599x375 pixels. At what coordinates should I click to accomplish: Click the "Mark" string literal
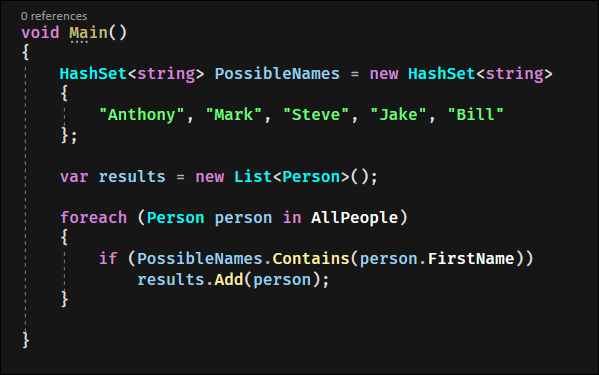[x=234, y=115]
